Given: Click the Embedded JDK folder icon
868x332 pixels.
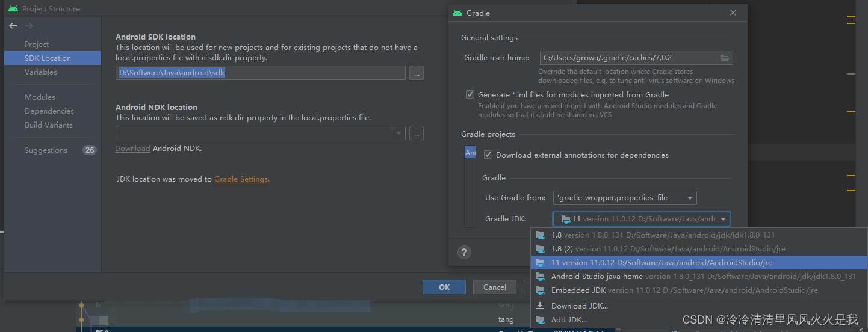Looking at the screenshot, I should point(540,290).
